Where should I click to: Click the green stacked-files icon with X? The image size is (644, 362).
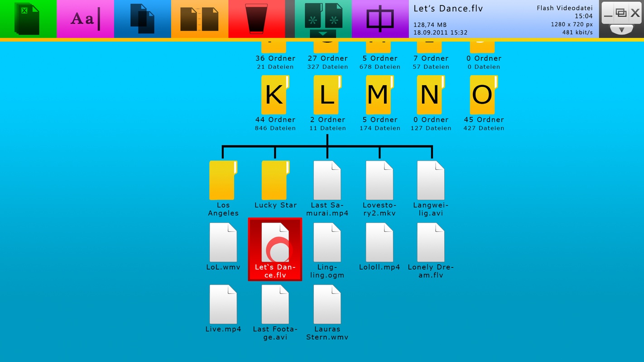pyautogui.click(x=28, y=19)
